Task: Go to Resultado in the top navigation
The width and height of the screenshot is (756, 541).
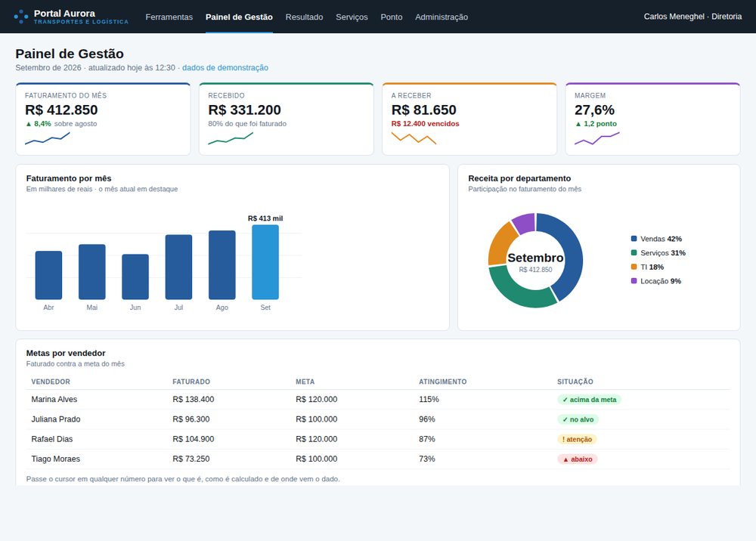Action: (304, 17)
